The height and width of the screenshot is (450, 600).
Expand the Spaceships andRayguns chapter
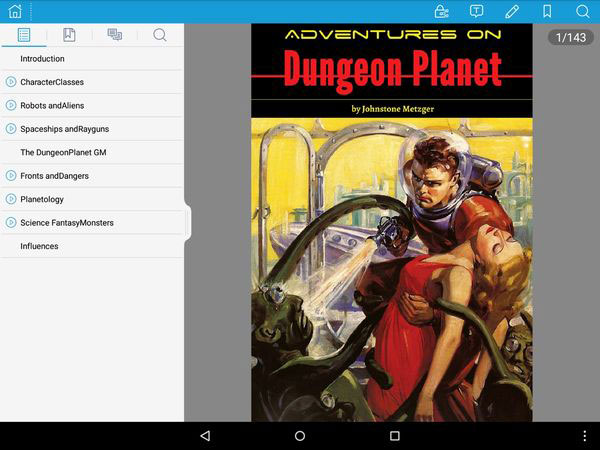11,129
